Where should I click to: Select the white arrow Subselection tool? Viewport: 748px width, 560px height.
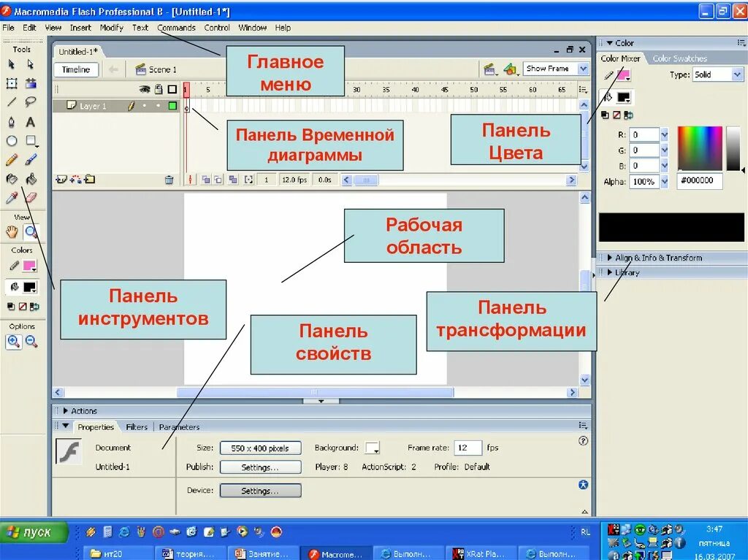(x=31, y=64)
